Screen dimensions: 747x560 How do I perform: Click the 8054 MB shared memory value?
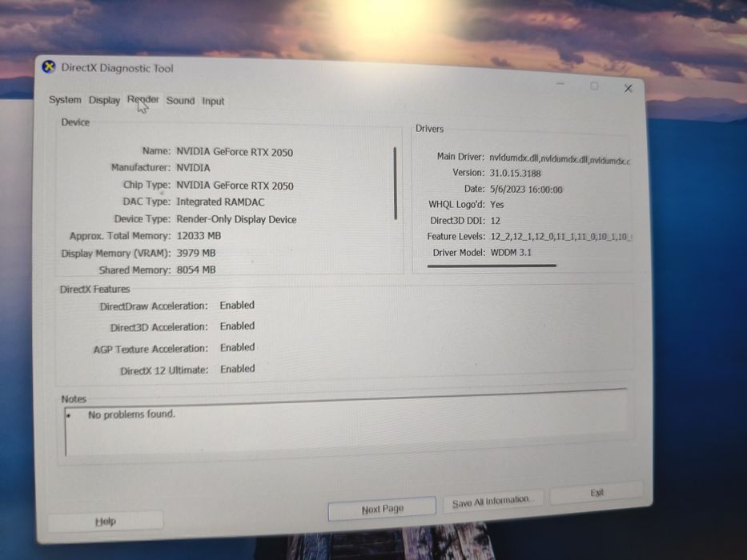click(x=196, y=270)
